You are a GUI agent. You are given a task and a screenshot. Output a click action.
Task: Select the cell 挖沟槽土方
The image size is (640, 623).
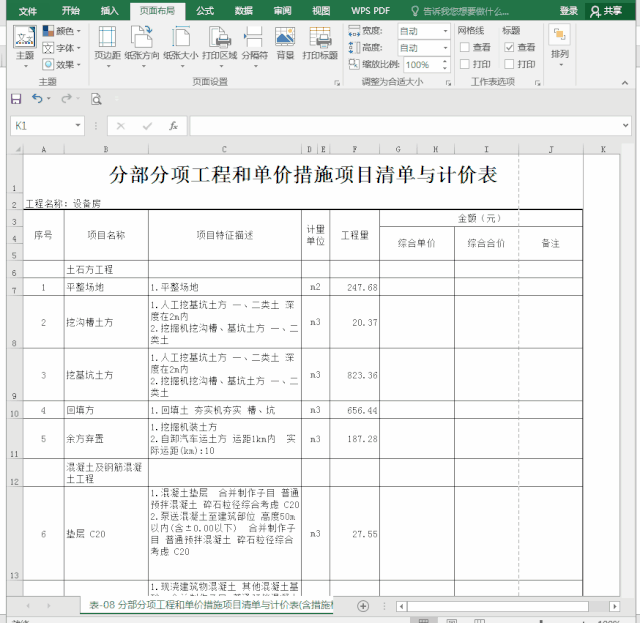click(x=106, y=322)
